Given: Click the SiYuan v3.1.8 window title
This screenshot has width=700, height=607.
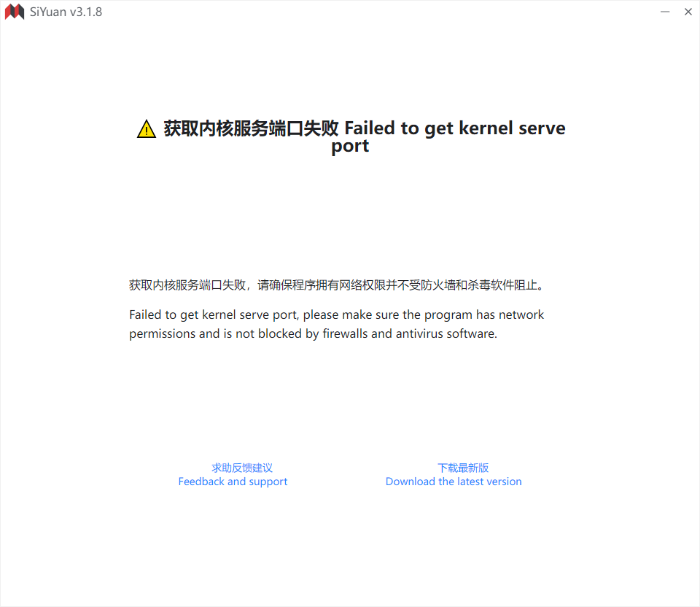Looking at the screenshot, I should pyautogui.click(x=66, y=12).
